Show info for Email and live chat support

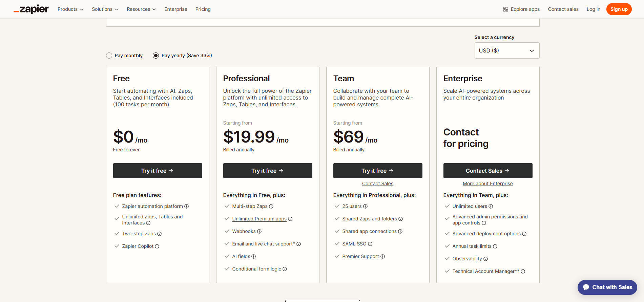click(298, 244)
